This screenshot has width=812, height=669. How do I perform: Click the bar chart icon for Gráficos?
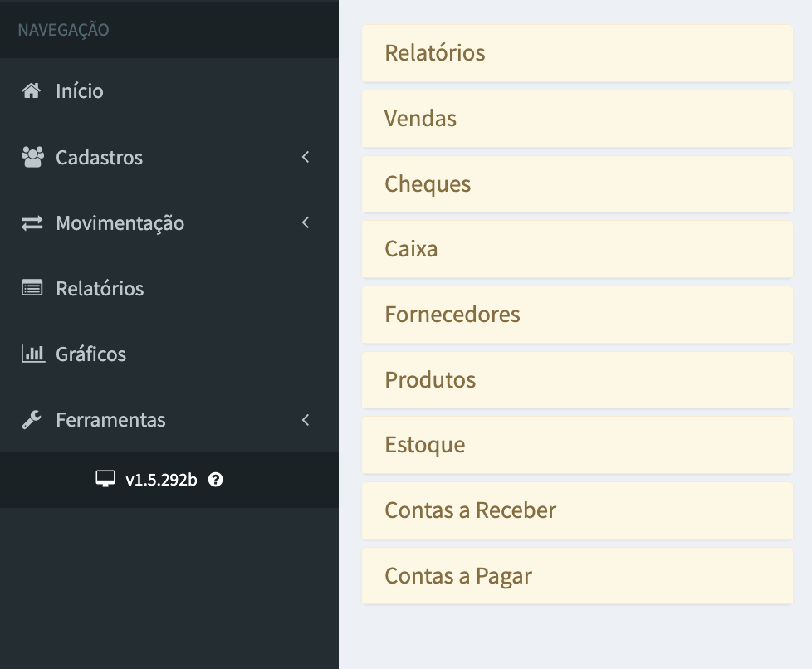(x=32, y=354)
